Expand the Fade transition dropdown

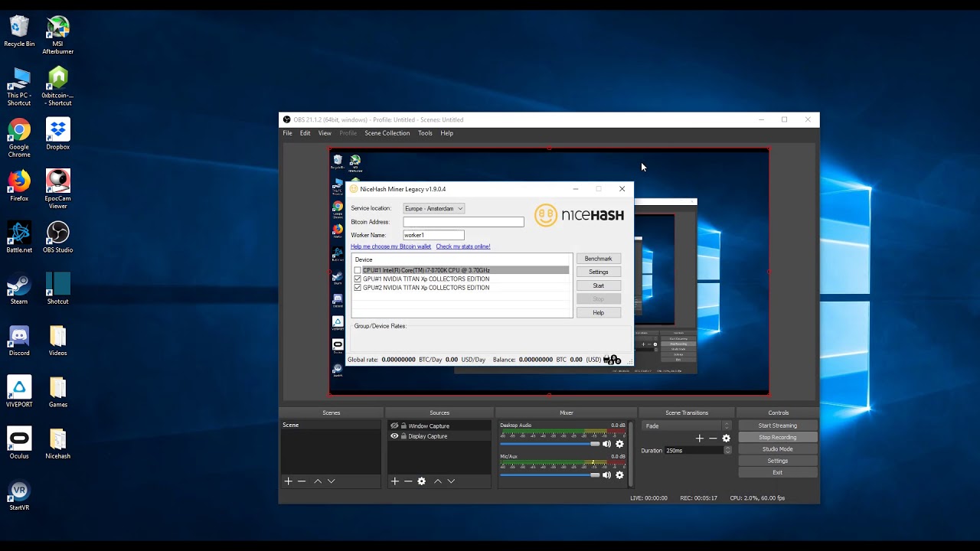[x=726, y=425]
